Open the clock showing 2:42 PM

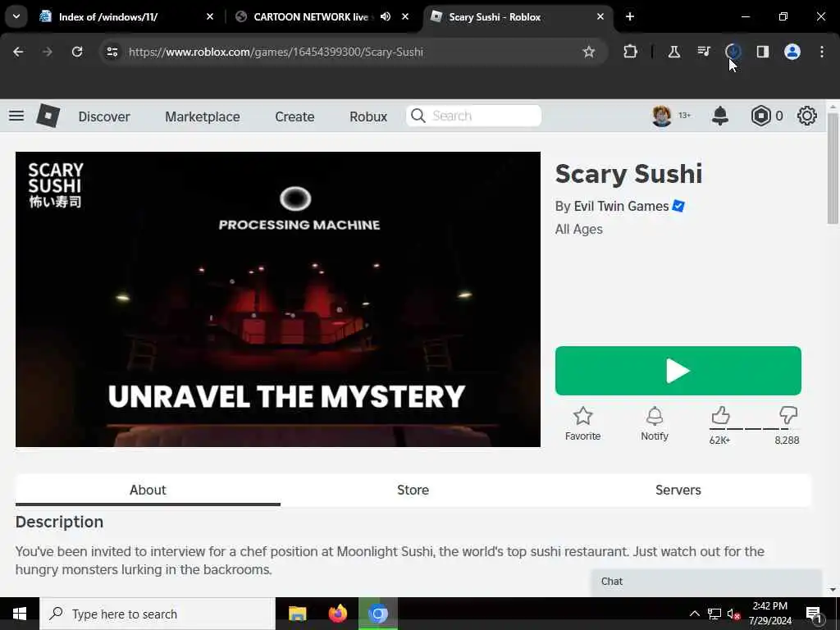click(x=769, y=614)
